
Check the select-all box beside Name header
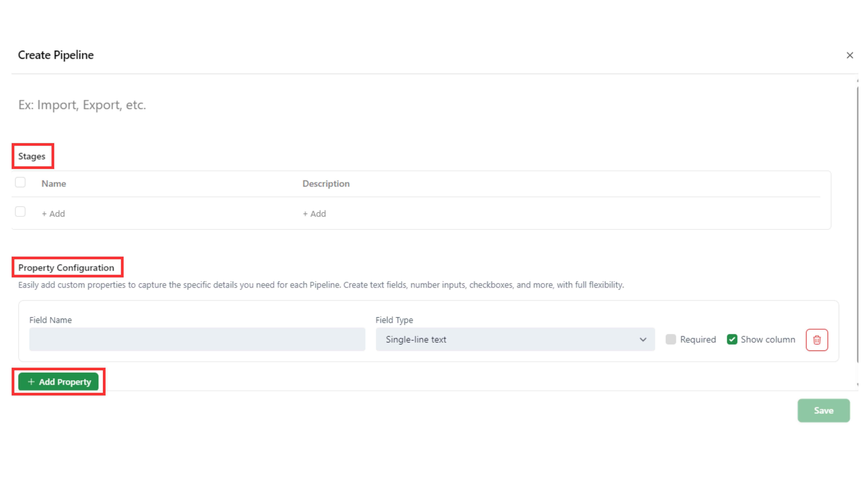click(20, 183)
